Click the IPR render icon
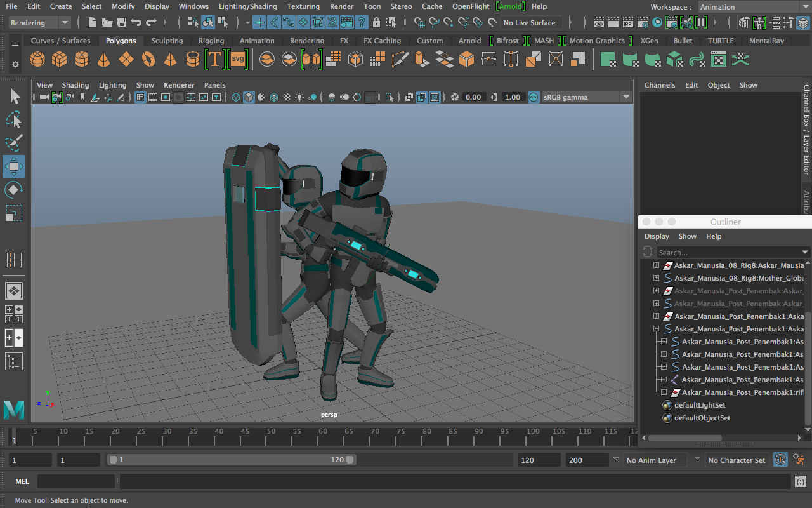 pos(628,23)
